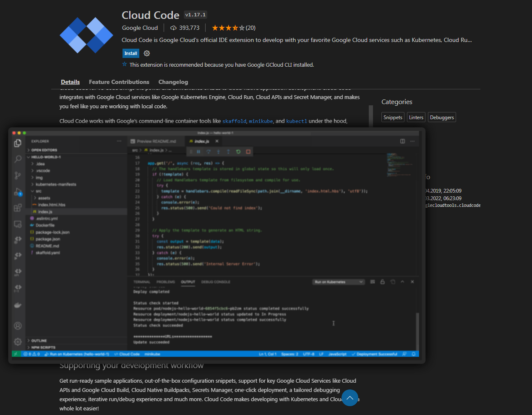This screenshot has width=532, height=415.
Task: Pause program execution in the debug toolbar
Action: (x=198, y=151)
